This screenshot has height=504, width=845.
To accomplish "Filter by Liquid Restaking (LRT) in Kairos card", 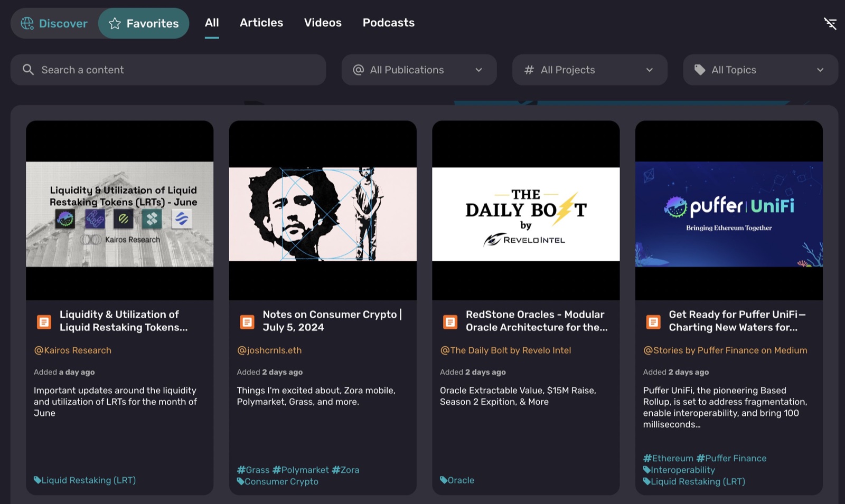I will tap(85, 480).
